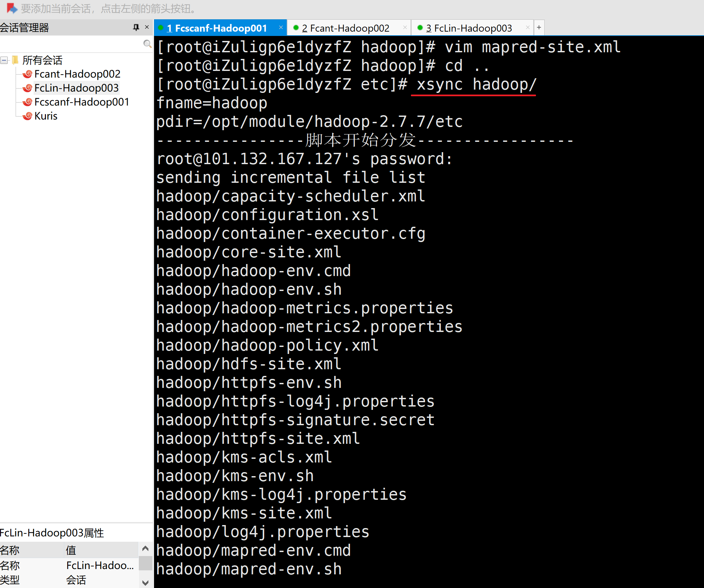The width and height of the screenshot is (704, 588).
Task: Select FcLin-Hadoop003 in session tree
Action: (77, 88)
